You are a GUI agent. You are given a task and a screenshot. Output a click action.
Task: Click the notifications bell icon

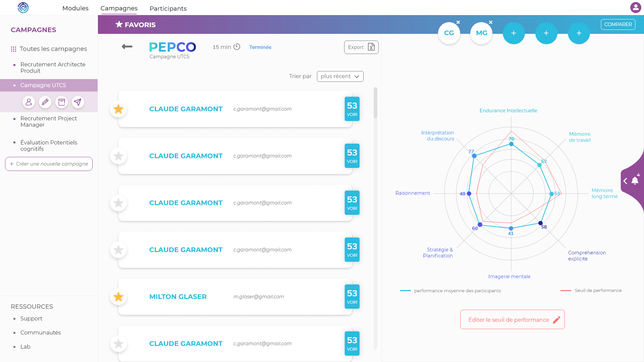tap(635, 181)
